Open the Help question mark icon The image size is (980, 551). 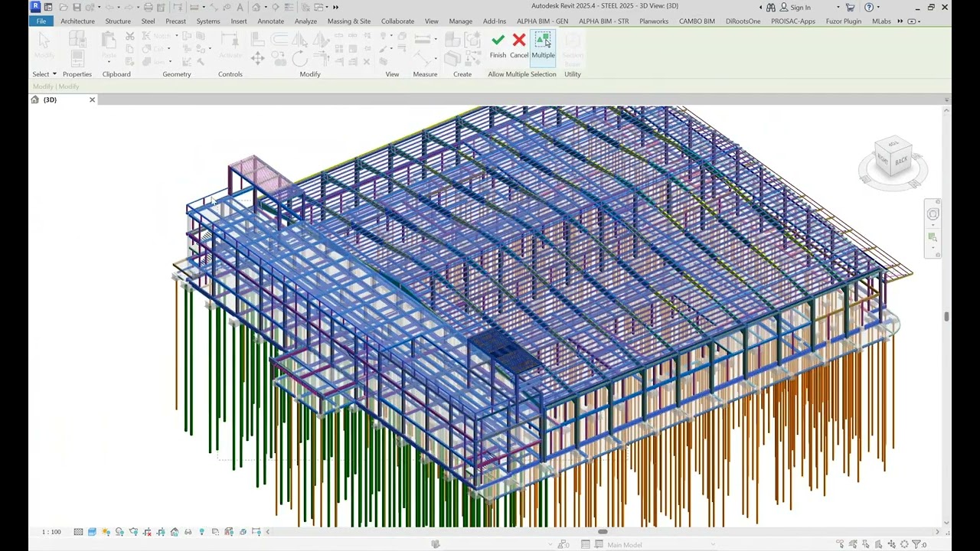pos(869,8)
